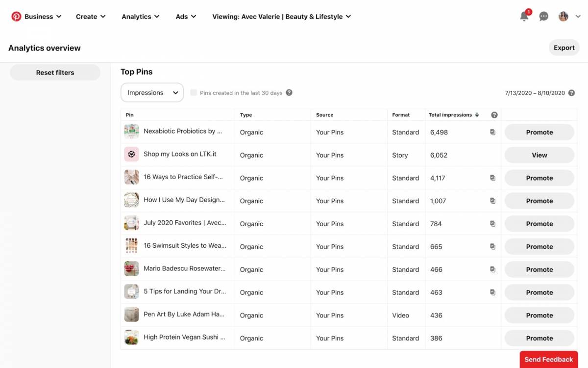
Task: Click help icon beside Pins created checkbox
Action: point(289,93)
